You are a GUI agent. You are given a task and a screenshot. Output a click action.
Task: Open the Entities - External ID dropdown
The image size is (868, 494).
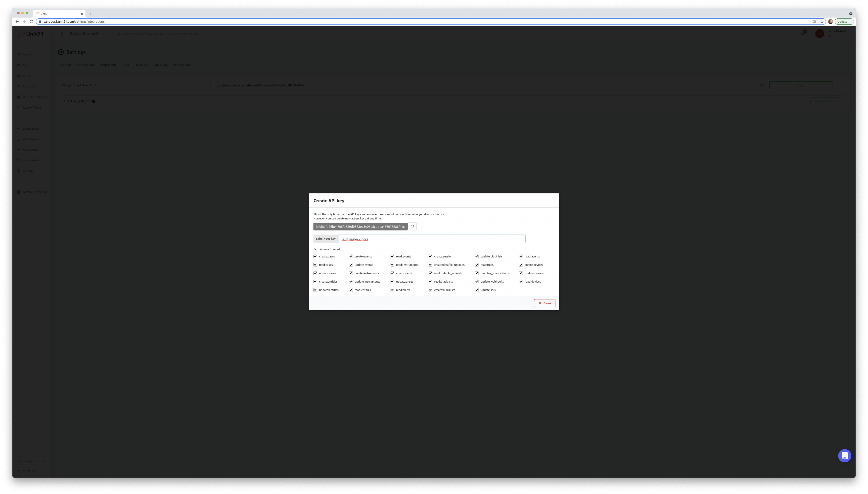click(87, 34)
